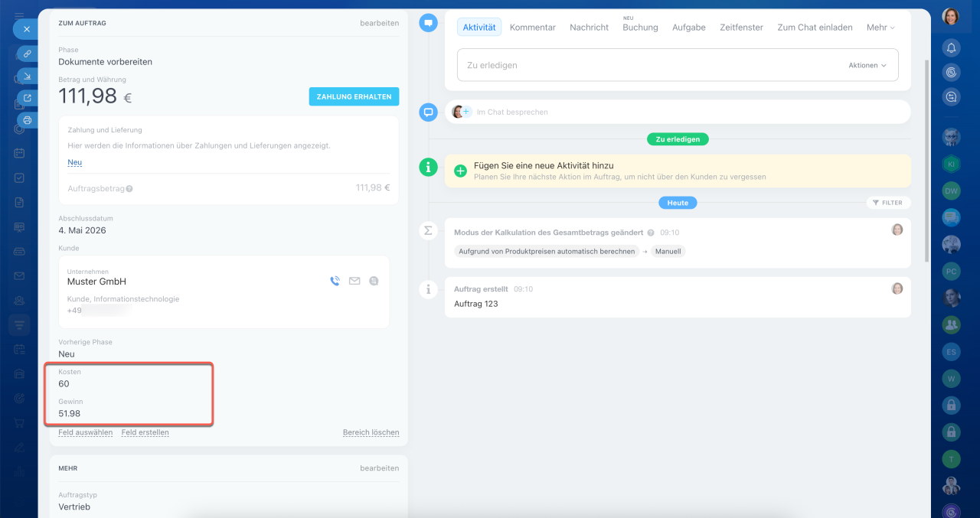Open the Aktionen dropdown
This screenshot has width=980, height=518.
[x=867, y=66]
